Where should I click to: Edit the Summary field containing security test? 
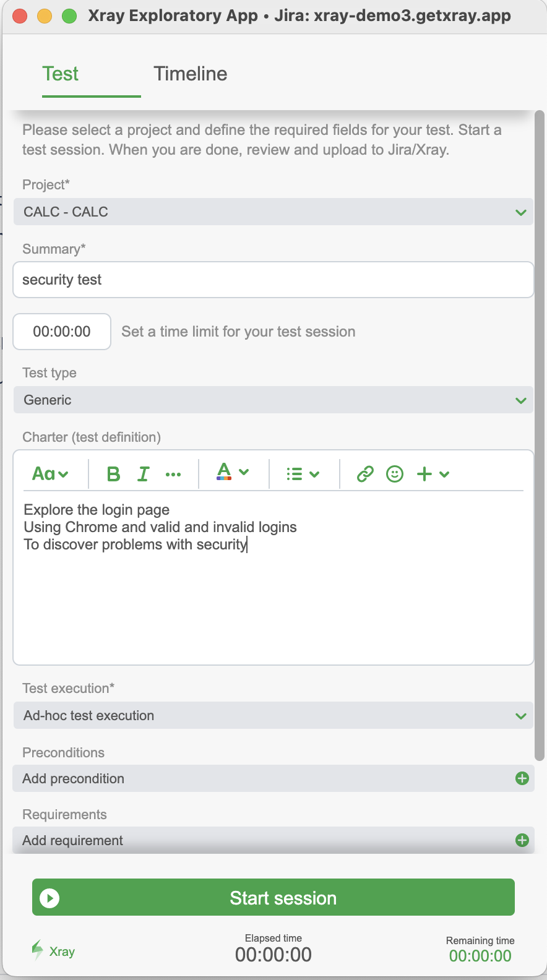(273, 280)
